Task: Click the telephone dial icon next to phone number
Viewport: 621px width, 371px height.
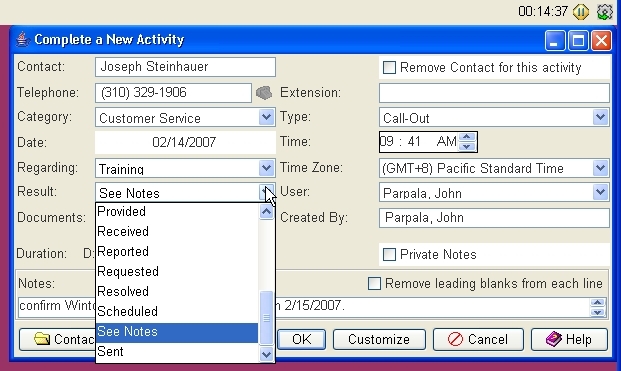Action: click(264, 93)
